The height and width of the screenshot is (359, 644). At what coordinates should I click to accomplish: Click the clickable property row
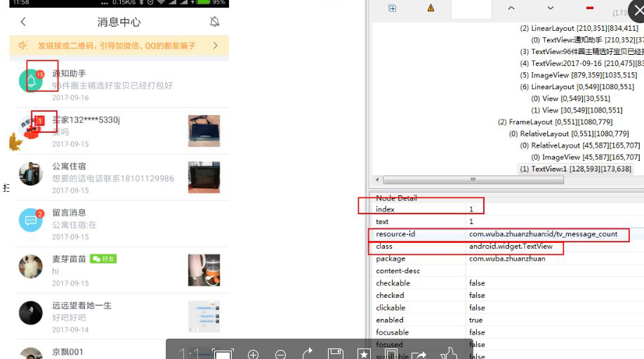[507, 308]
